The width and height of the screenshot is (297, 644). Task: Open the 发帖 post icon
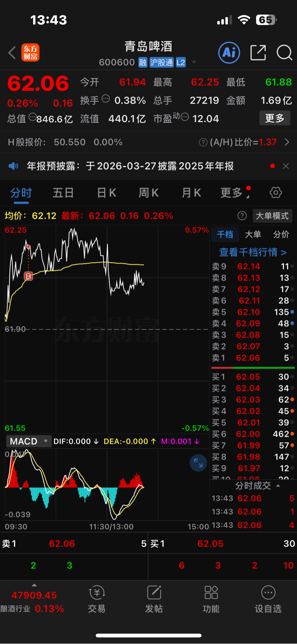(x=154, y=599)
